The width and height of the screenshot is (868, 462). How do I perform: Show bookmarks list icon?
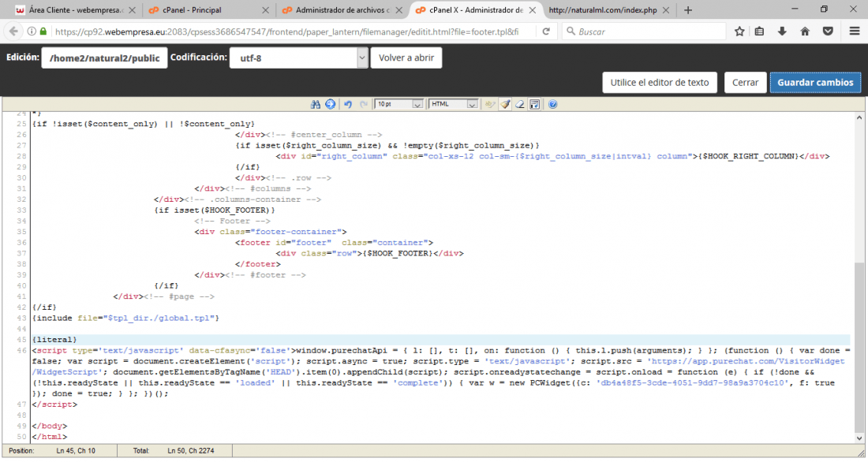[759, 32]
